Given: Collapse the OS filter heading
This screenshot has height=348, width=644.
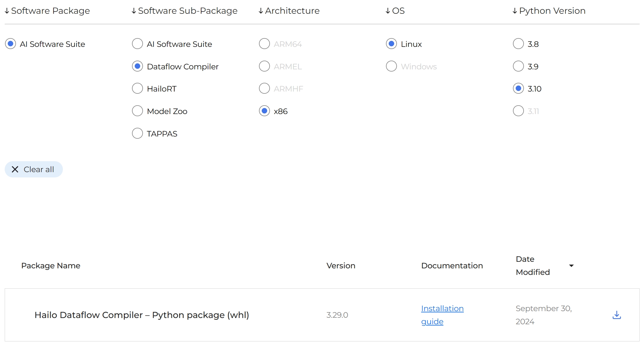Looking at the screenshot, I should coord(395,11).
